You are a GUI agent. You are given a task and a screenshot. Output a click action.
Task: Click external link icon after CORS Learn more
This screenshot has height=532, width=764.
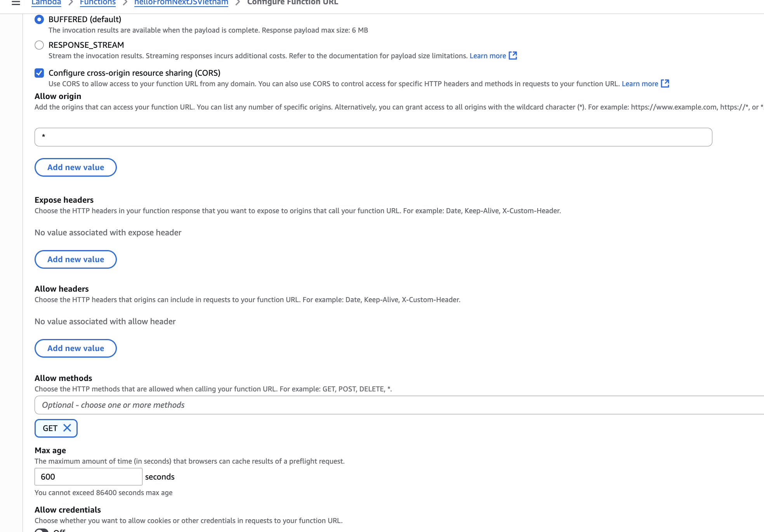pos(665,83)
